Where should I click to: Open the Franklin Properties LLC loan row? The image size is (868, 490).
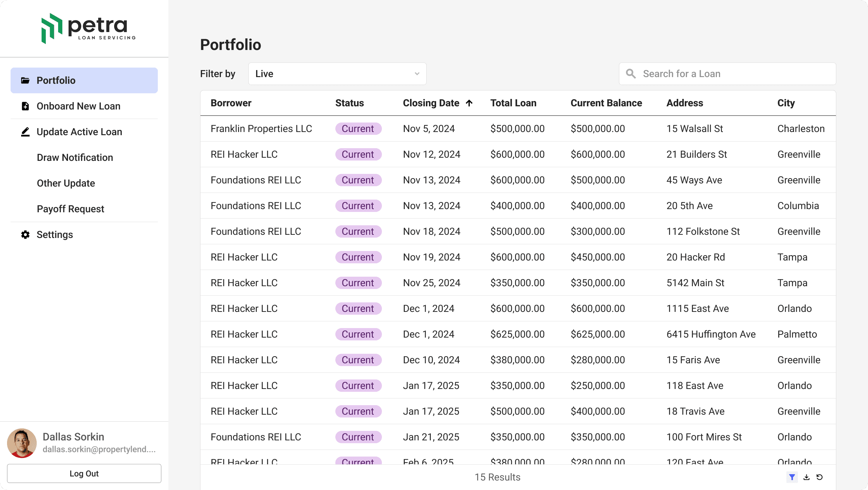(x=261, y=128)
